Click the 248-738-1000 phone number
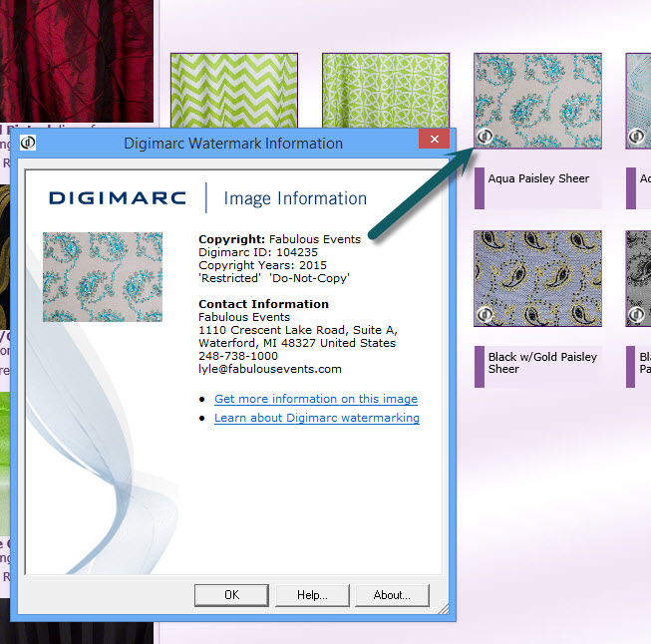 tap(238, 356)
